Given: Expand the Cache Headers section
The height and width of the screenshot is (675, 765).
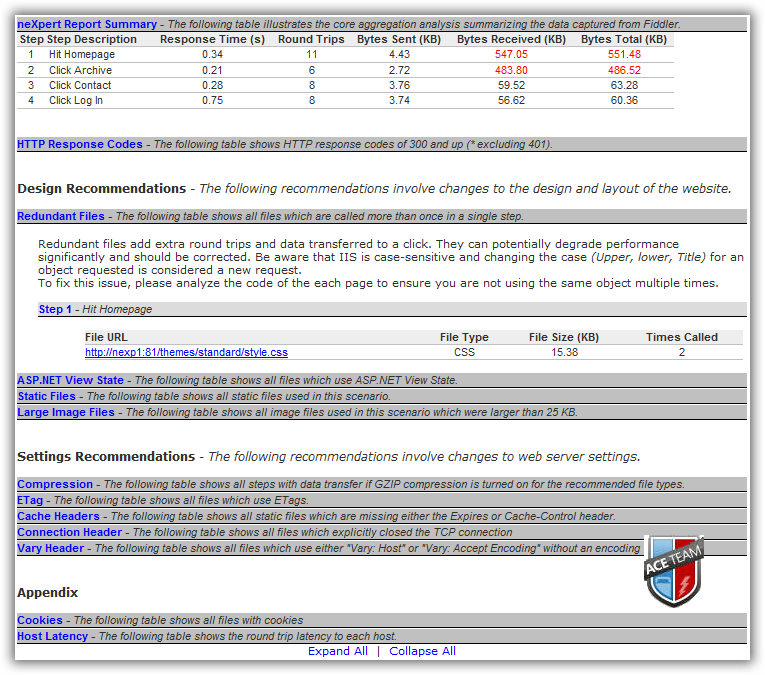Looking at the screenshot, I should 58,516.
